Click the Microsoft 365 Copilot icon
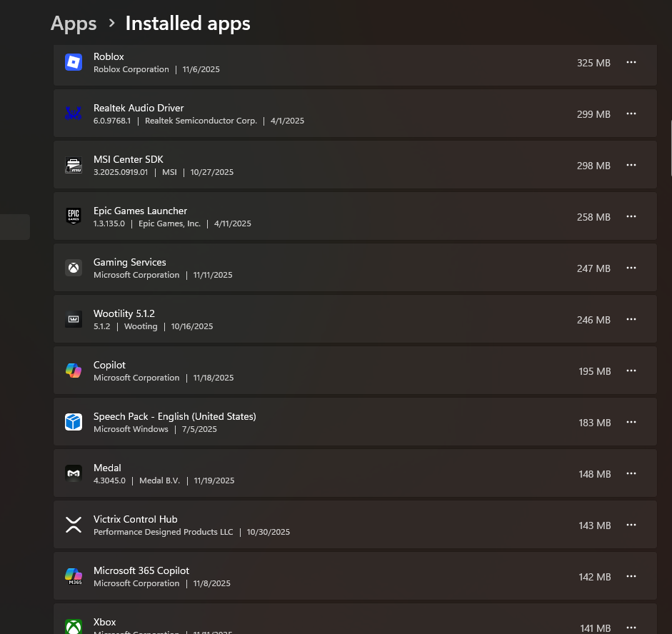This screenshot has width=672, height=634. (74, 576)
